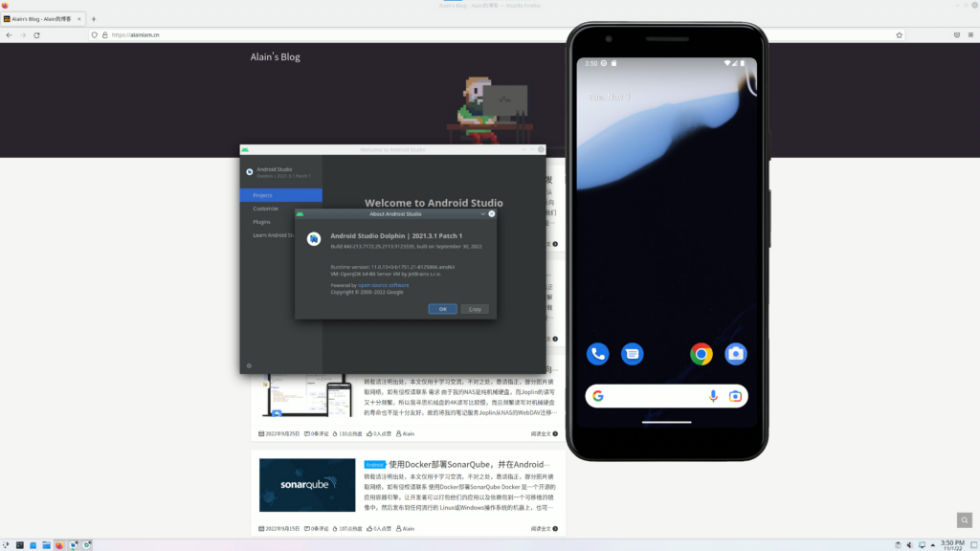Click the read-more link on the 2022年9月25日 post

(544, 433)
